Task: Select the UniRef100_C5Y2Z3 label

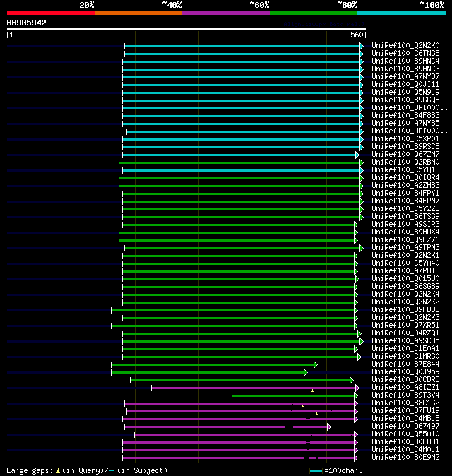Action: (405, 208)
